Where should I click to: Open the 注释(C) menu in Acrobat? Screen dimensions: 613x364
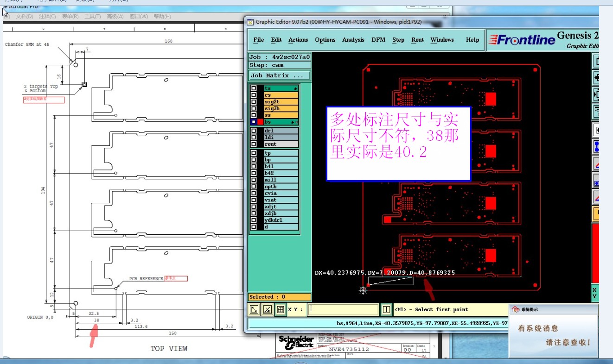coord(47,17)
